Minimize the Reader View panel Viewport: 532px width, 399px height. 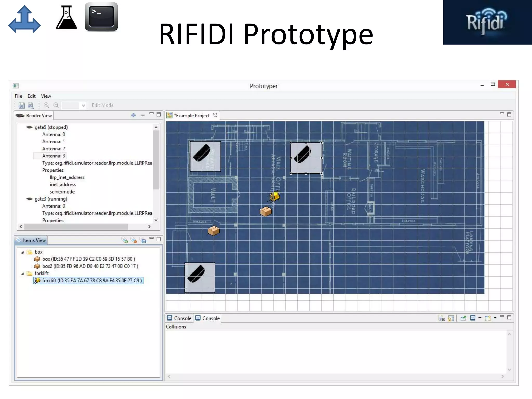click(151, 114)
